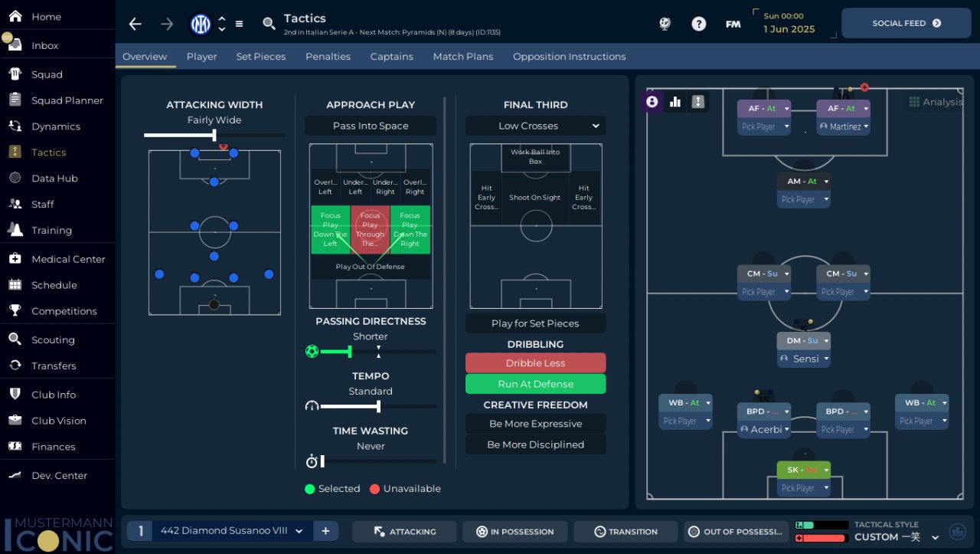Screen dimensions: 980x554
Task: Click the Tempo slider handle
Action: click(378, 406)
